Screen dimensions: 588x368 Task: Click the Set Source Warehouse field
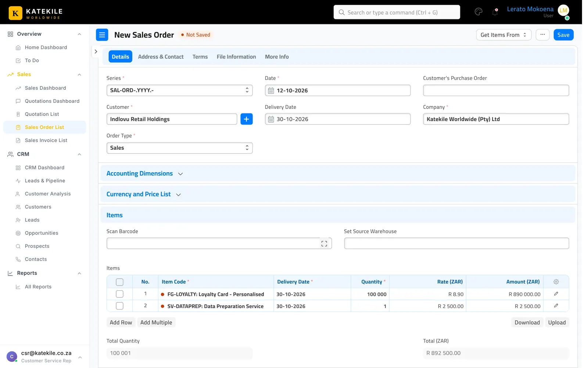456,243
